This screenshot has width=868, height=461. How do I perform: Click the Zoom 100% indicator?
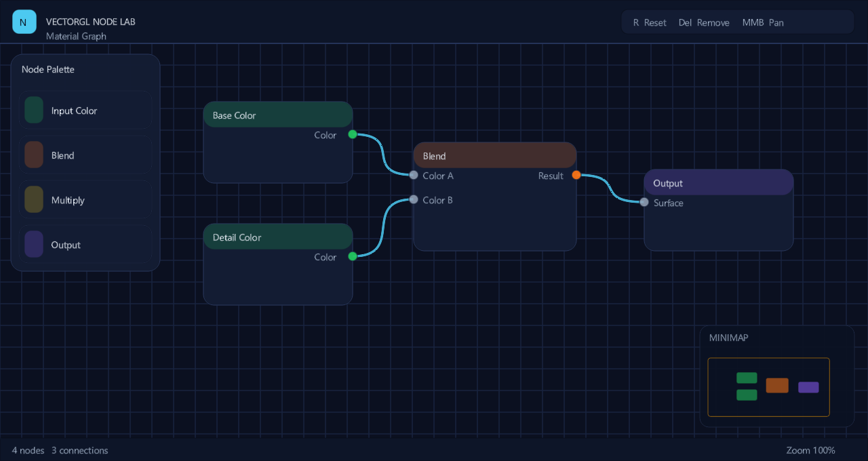pyautogui.click(x=811, y=450)
